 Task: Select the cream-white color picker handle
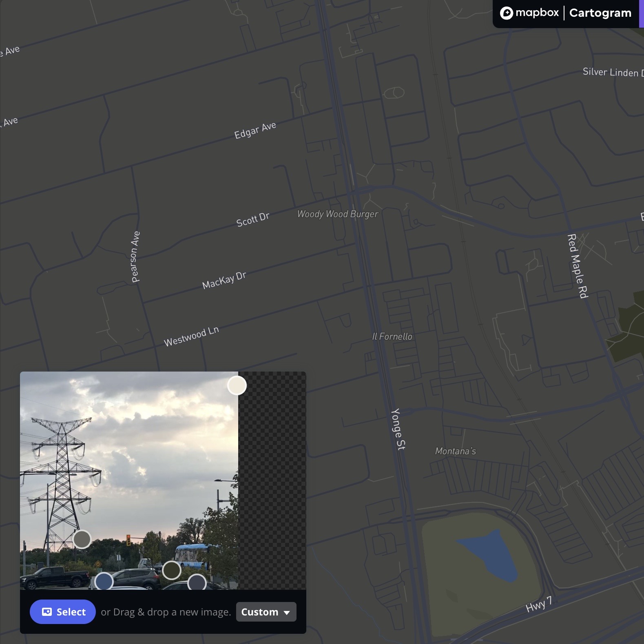237,385
